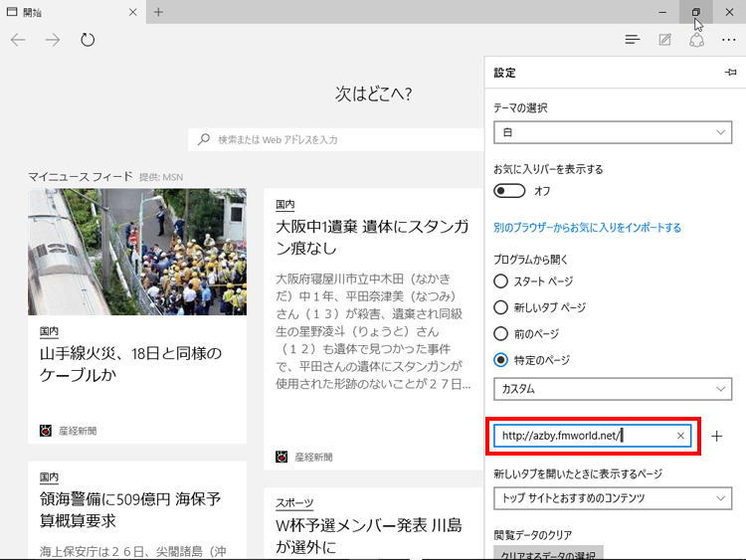This screenshot has height=560, width=746.
Task: Open the Hub icon in toolbar
Action: pos(632,40)
